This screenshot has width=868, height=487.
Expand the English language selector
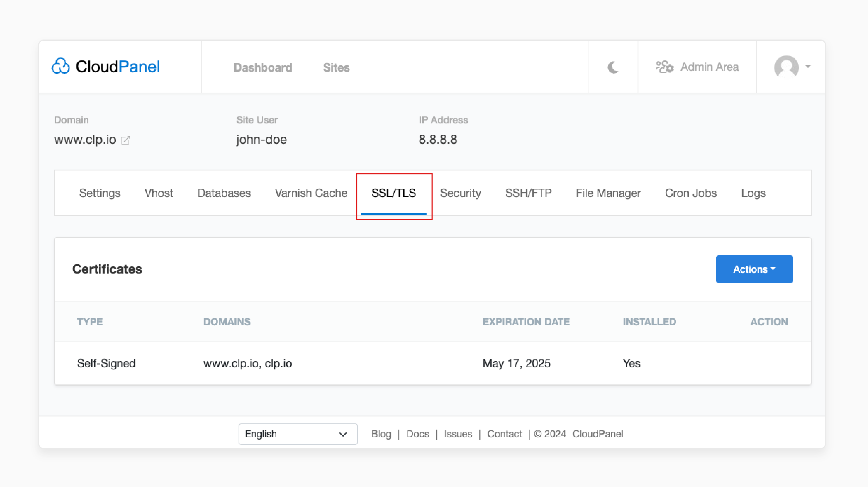point(298,434)
